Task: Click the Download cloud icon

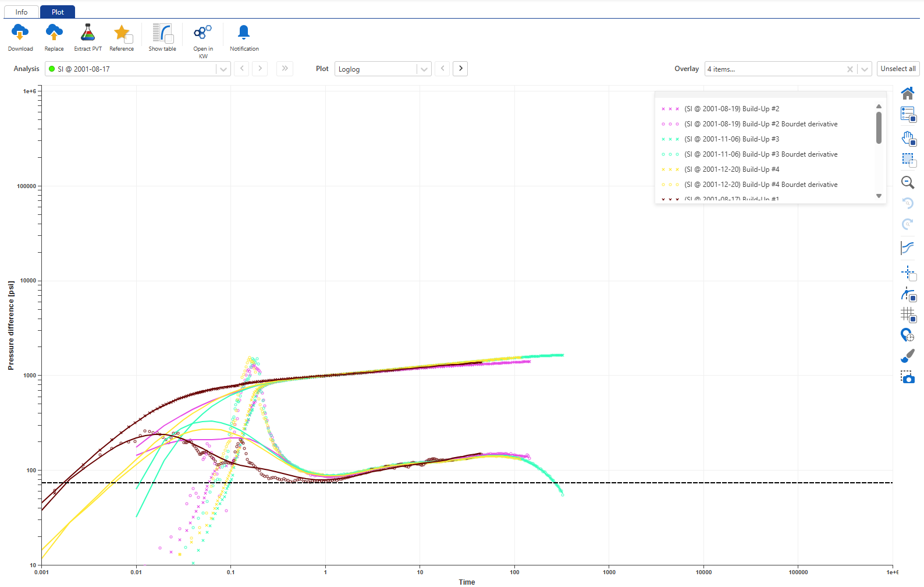Action: pos(20,33)
